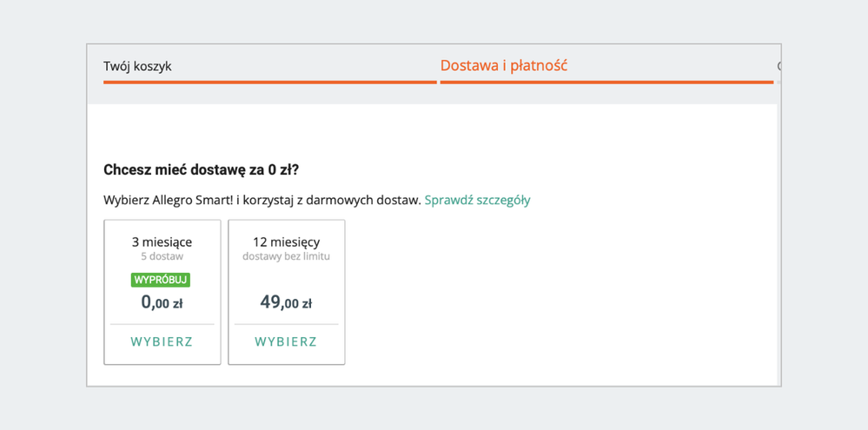The width and height of the screenshot is (868, 430).
Task: Open the "Twój koszyk" step tab
Action: [x=137, y=66]
